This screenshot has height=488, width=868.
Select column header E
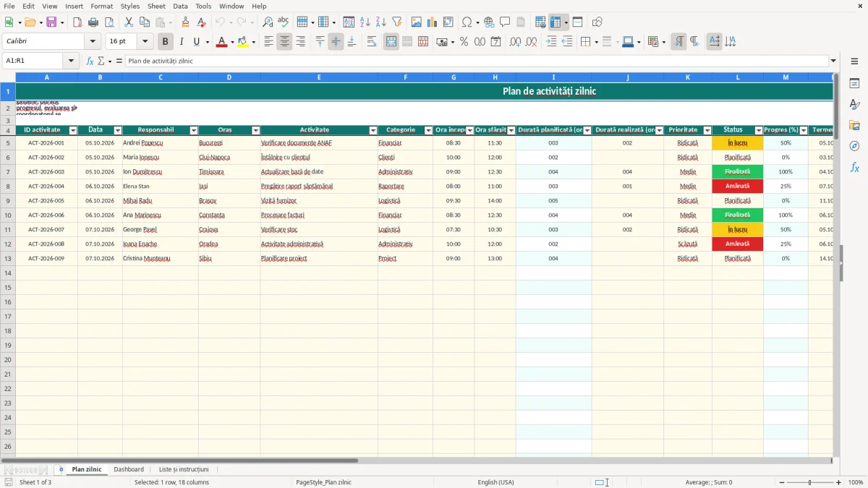coord(318,77)
